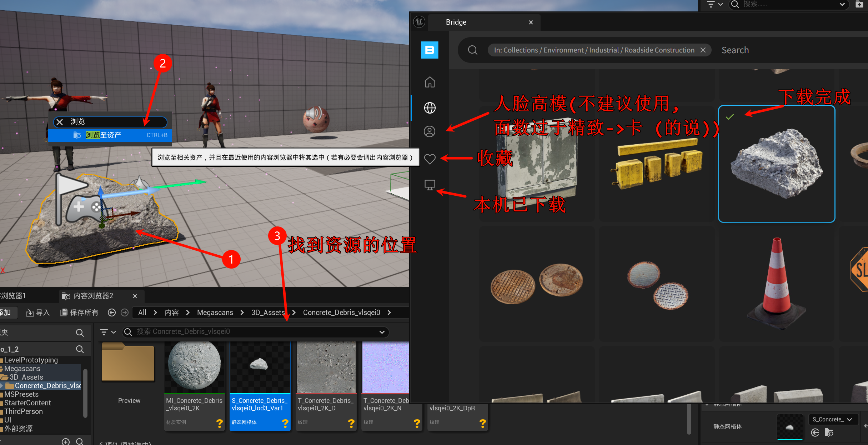Select the Megascans folder in tree

22,369
